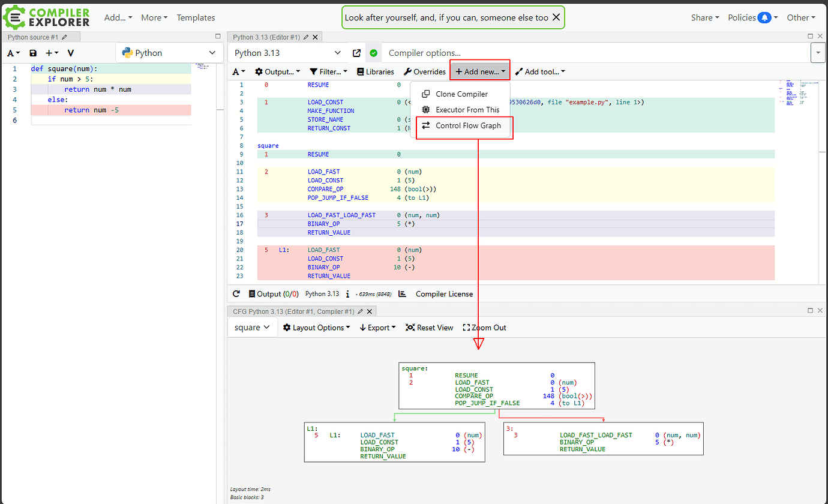Viewport: 828px width, 504px height.
Task: Select Control Flow Graph from the Add new menu
Action: pyautogui.click(x=464, y=126)
